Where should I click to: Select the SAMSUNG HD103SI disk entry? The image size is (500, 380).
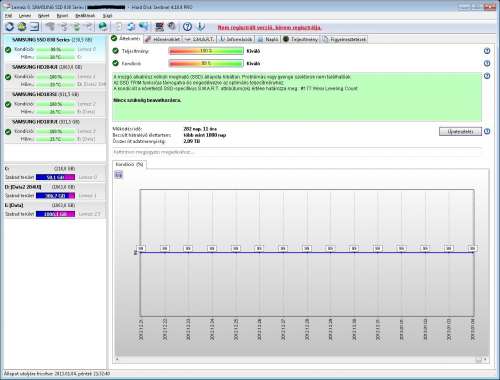click(55, 103)
